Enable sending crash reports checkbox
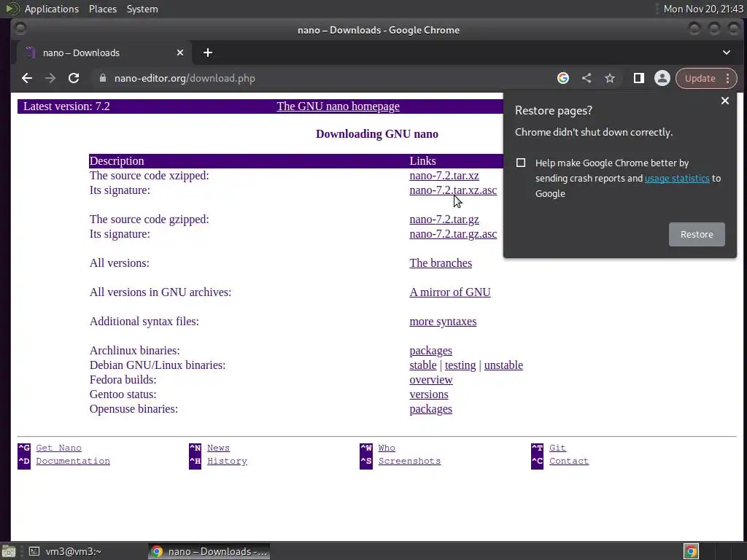747x560 pixels. click(x=521, y=163)
